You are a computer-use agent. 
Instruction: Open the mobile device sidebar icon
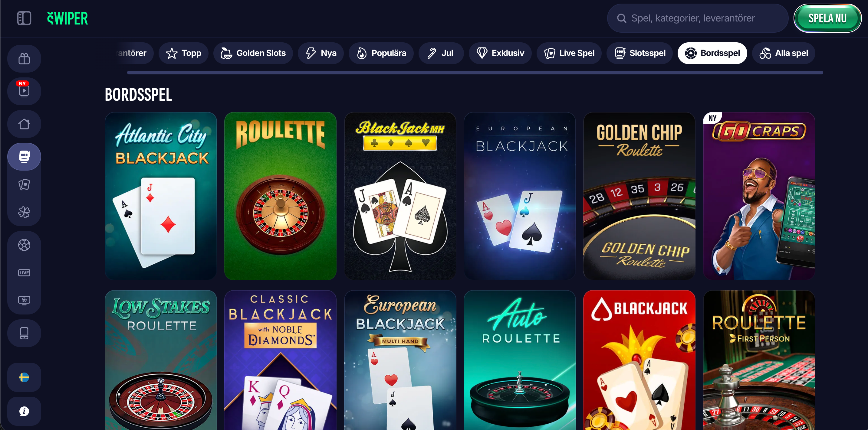[x=24, y=333]
